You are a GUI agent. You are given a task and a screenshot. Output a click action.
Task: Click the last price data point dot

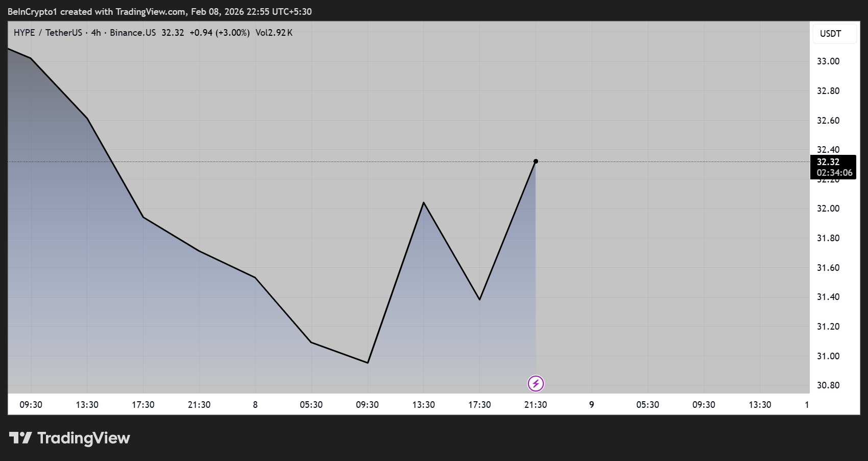tap(535, 161)
